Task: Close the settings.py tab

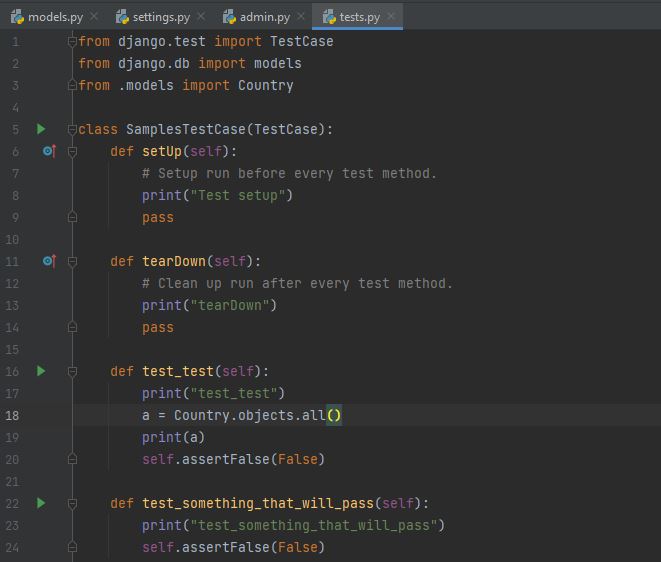Action: (x=201, y=16)
